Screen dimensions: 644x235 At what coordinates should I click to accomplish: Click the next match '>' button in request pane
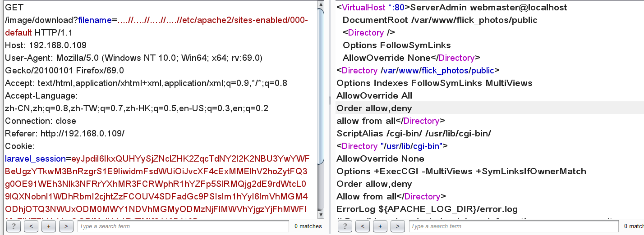click(x=66, y=226)
